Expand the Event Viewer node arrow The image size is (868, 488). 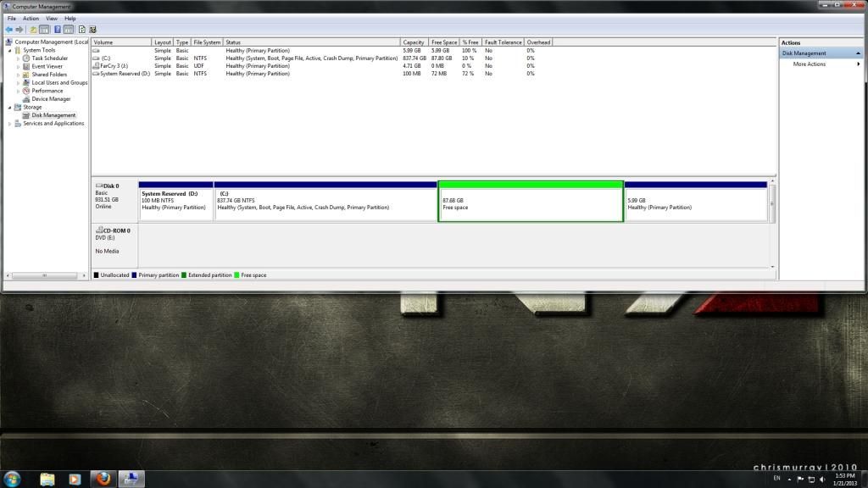coord(19,66)
